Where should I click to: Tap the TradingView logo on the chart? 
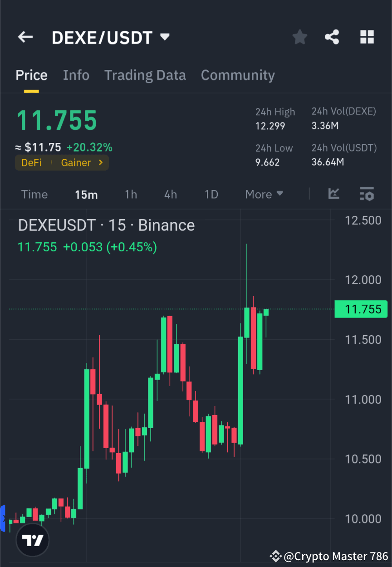point(32,540)
